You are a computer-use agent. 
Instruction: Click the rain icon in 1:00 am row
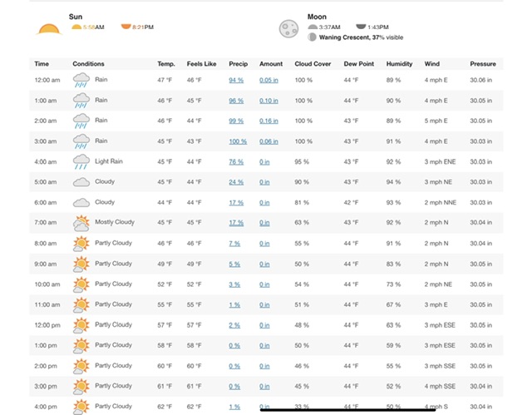click(81, 101)
